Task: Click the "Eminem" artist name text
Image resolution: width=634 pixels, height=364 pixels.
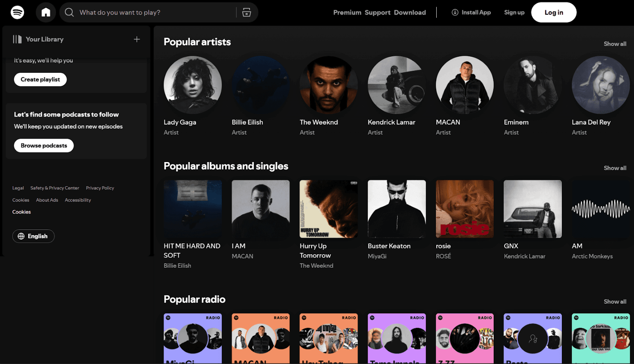Action: 516,122
